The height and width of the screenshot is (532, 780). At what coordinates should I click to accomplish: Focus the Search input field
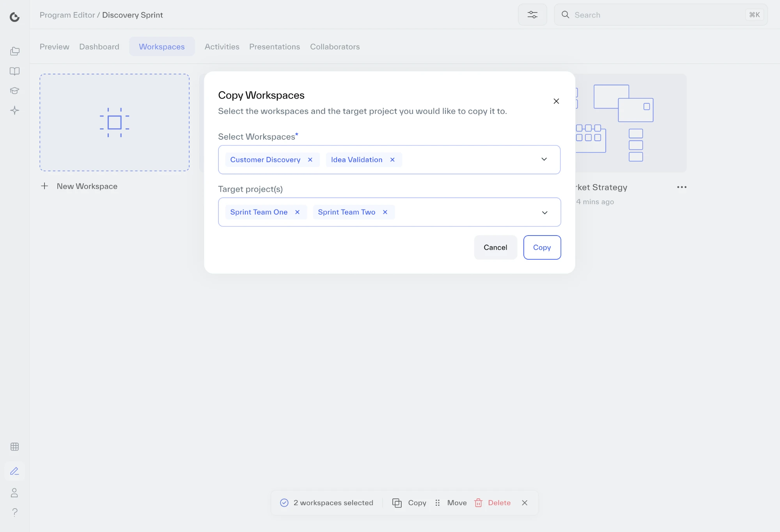[x=661, y=15]
